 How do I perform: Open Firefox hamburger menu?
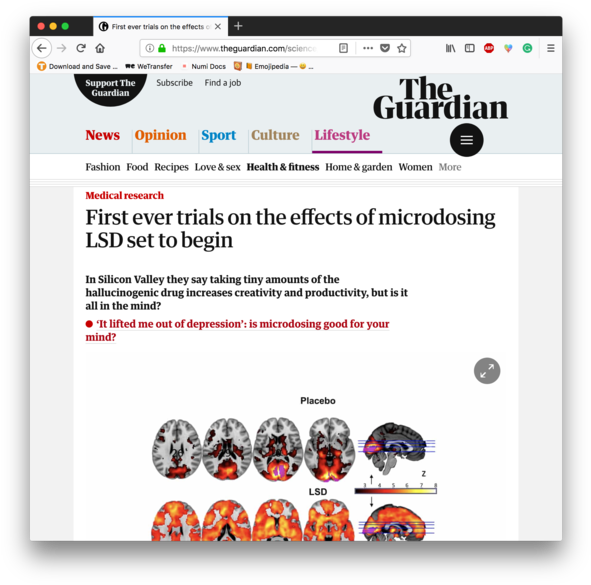(551, 48)
